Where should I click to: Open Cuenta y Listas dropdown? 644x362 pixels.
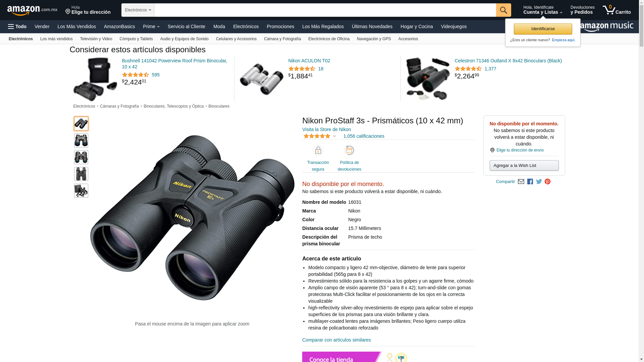[543, 10]
